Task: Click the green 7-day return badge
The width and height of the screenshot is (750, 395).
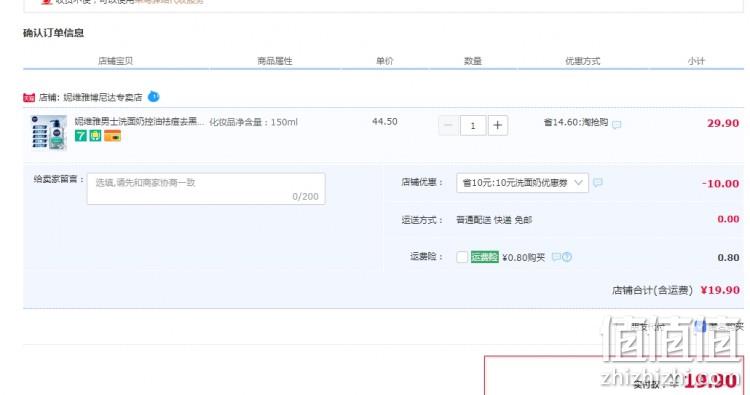Action: (x=80, y=136)
